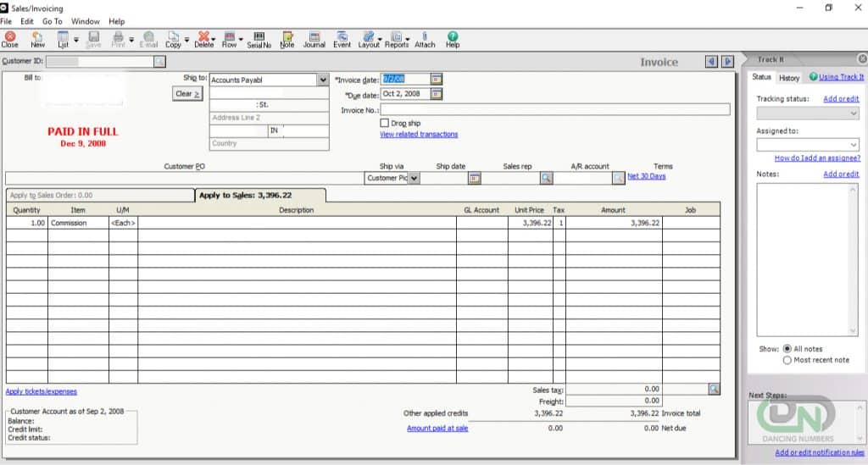
Task: Open the Go To menu
Action: coord(52,21)
